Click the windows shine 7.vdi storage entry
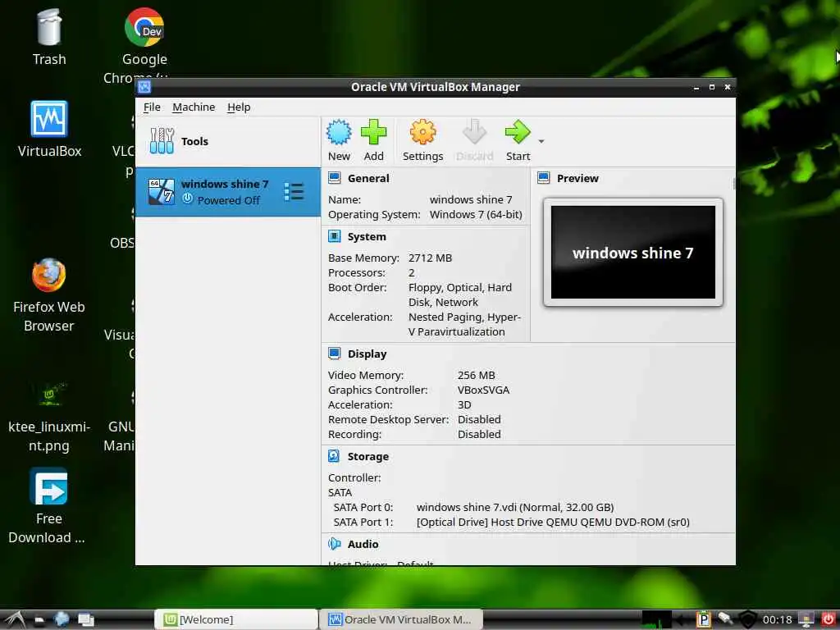 click(x=515, y=507)
